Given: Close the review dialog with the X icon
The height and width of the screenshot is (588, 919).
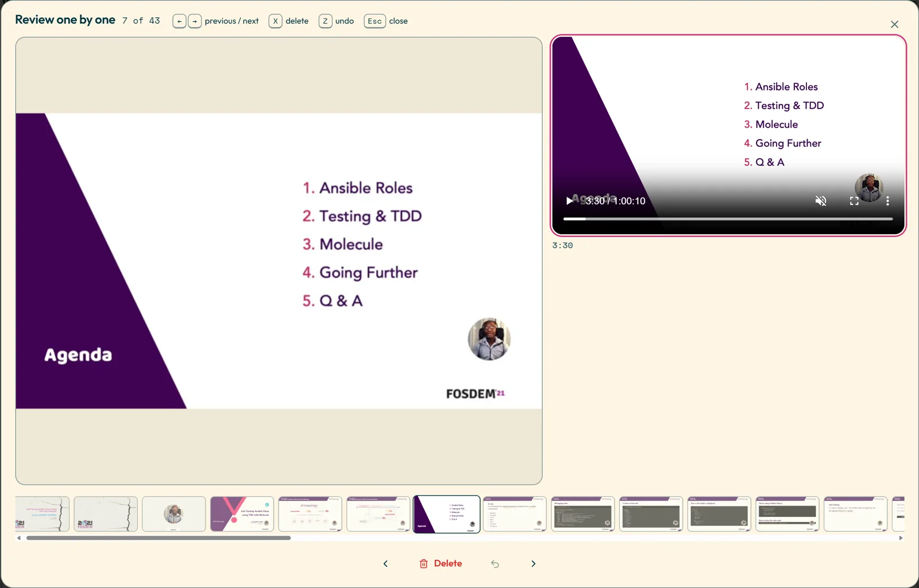Looking at the screenshot, I should pos(894,24).
